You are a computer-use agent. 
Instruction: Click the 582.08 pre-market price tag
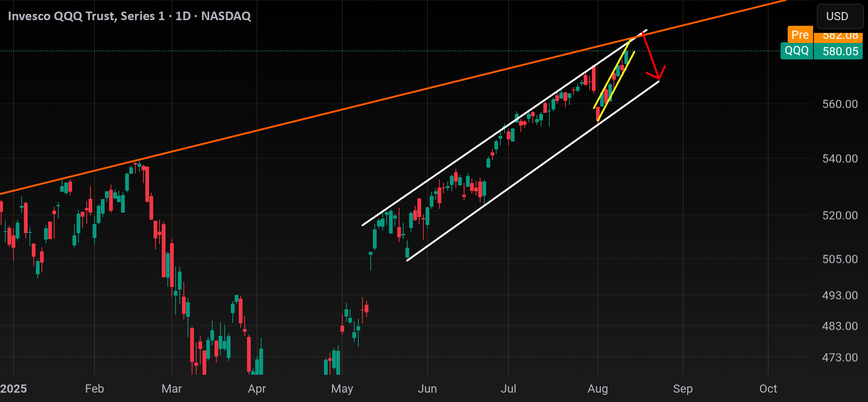click(838, 35)
